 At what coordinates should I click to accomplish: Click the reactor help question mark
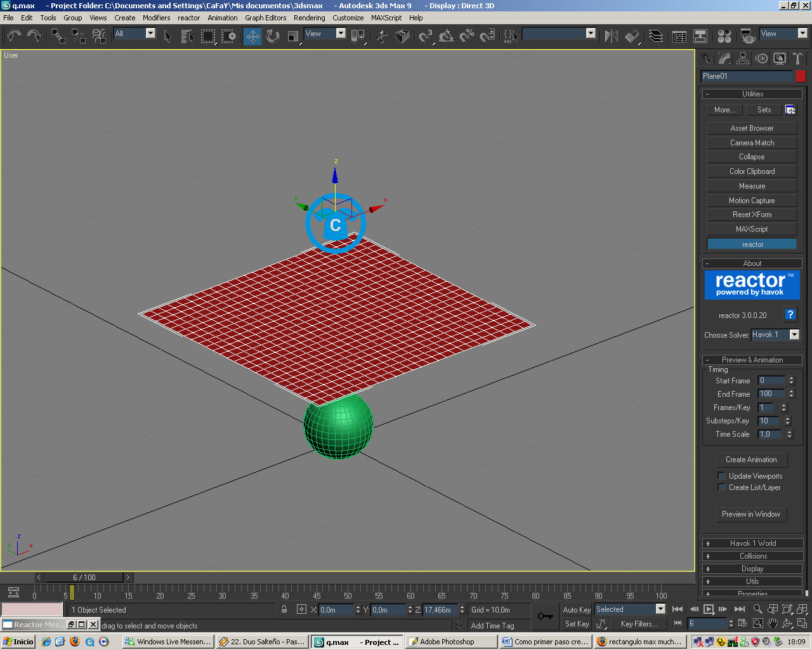click(790, 315)
